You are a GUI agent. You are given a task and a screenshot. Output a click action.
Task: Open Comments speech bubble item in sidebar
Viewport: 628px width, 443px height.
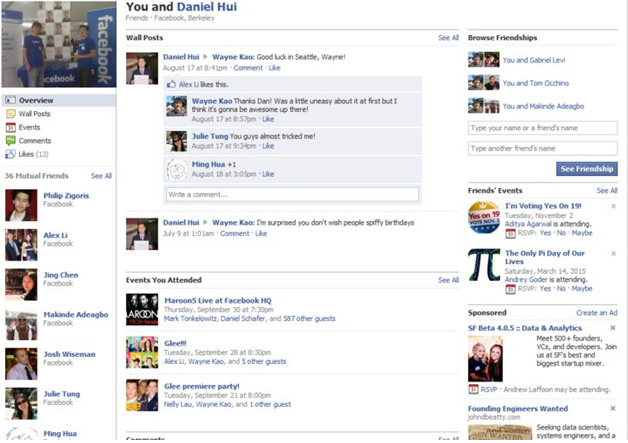coord(28,141)
